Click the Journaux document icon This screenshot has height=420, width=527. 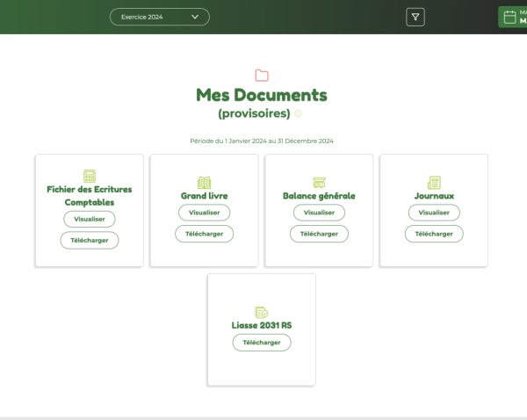coord(434,183)
